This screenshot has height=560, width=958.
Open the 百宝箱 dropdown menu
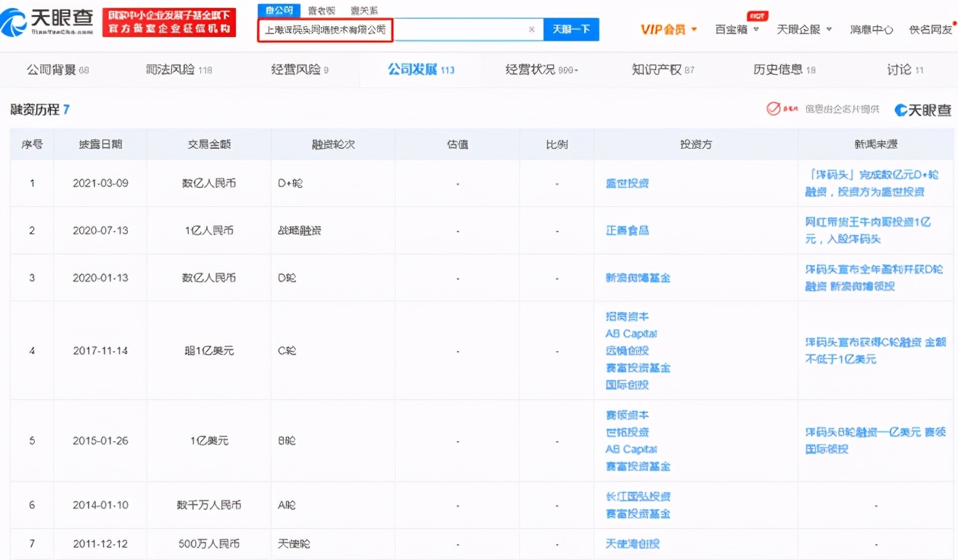[736, 29]
